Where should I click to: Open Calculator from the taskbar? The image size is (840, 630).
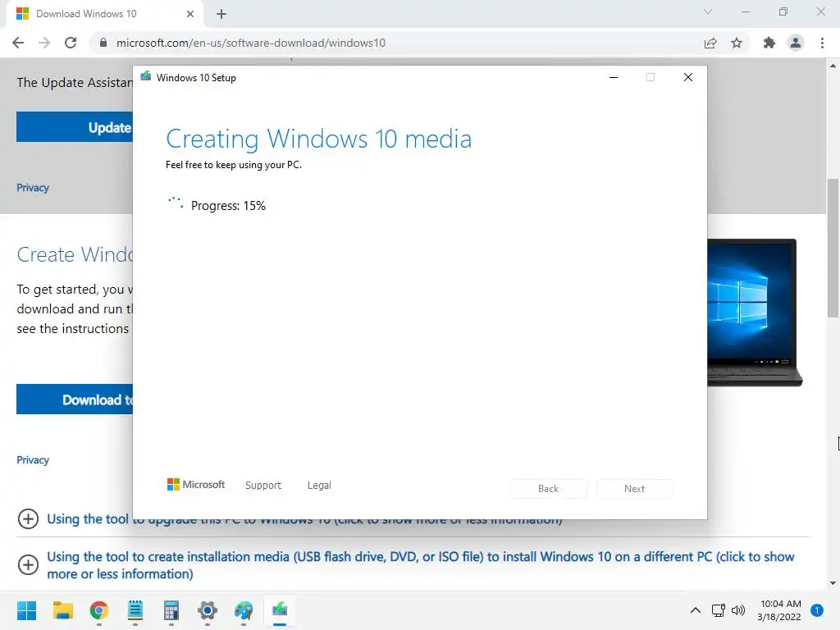[171, 610]
